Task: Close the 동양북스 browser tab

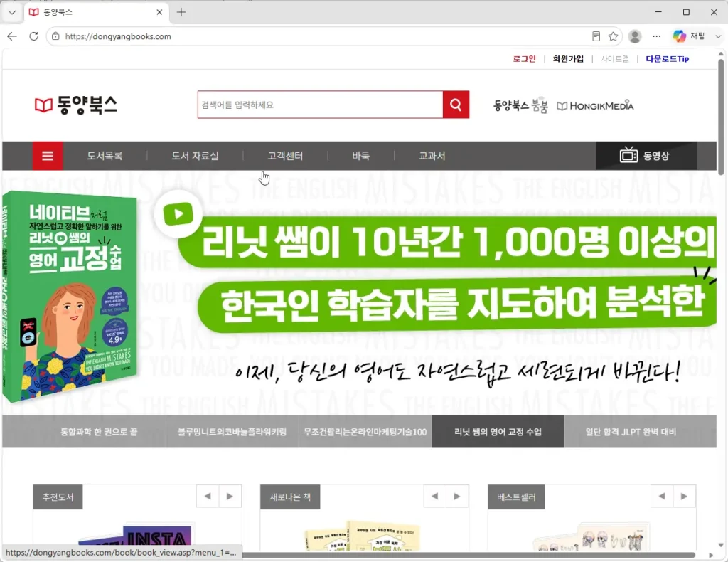Action: tap(159, 12)
